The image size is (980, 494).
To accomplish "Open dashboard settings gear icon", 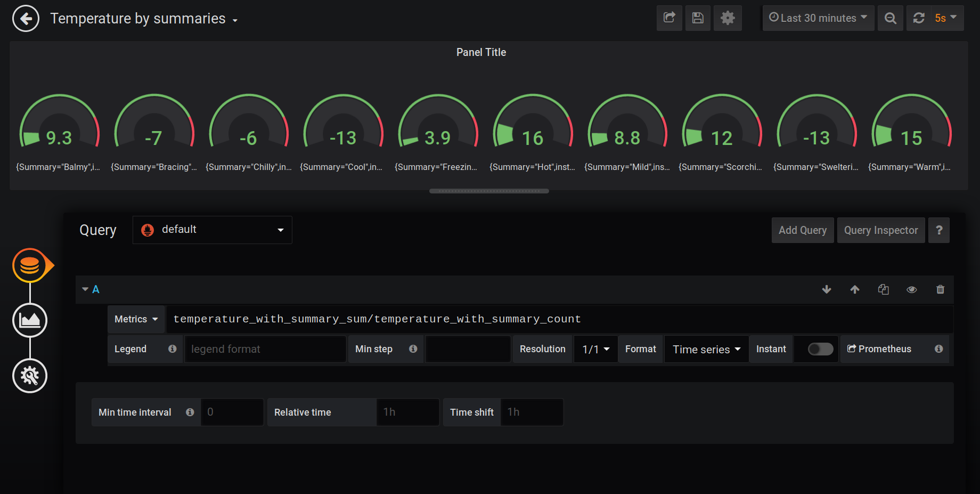I will (728, 18).
